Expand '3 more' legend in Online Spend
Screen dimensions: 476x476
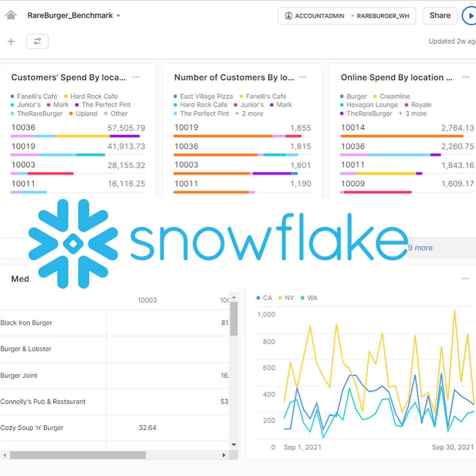(413, 113)
